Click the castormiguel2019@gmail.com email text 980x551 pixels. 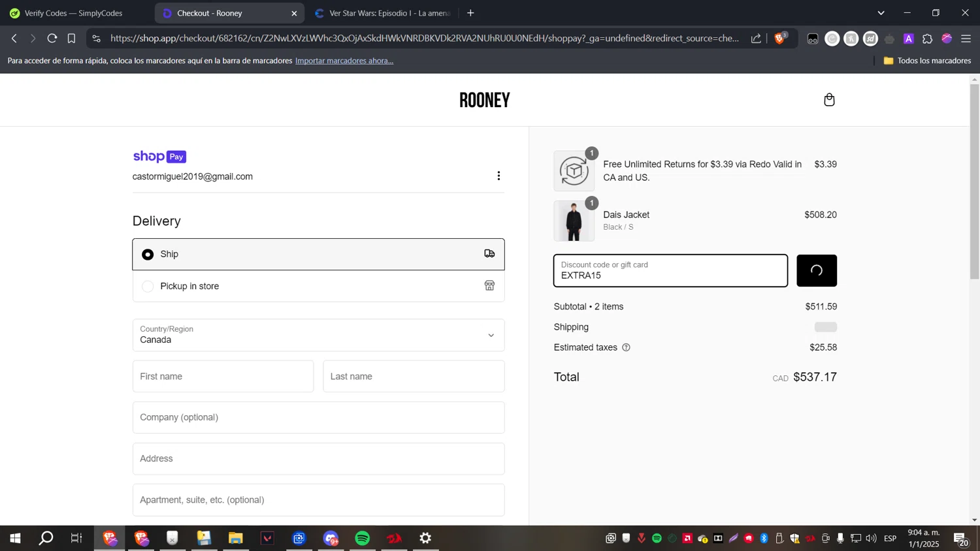[x=193, y=177]
